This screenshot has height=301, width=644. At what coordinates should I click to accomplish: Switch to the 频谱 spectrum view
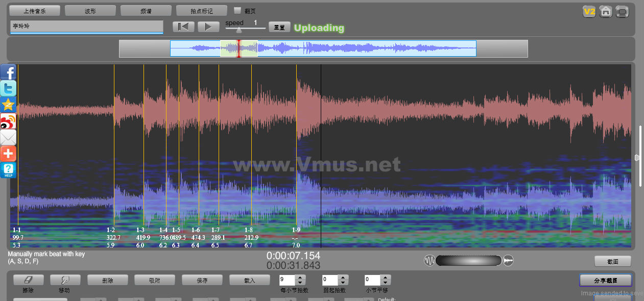click(146, 11)
